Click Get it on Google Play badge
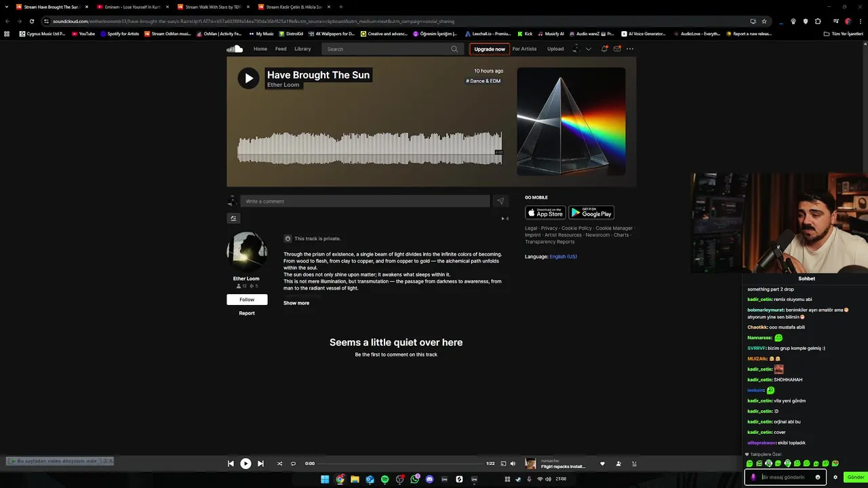The image size is (868, 488). (591, 213)
